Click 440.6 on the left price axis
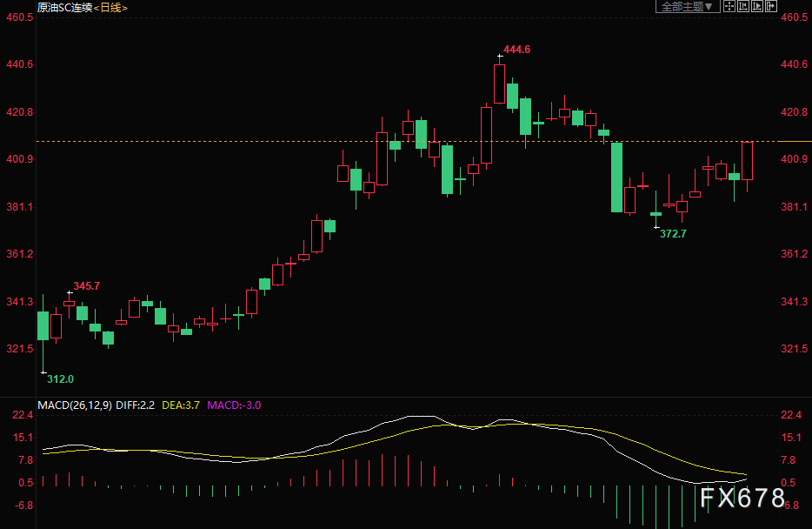The height and width of the screenshot is (529, 812). click(x=20, y=64)
